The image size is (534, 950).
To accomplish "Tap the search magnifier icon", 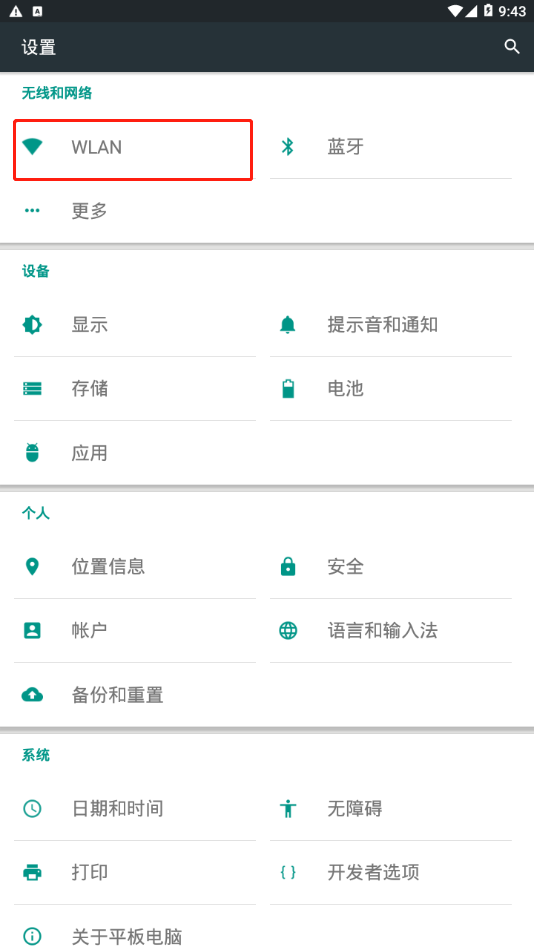I will point(512,47).
